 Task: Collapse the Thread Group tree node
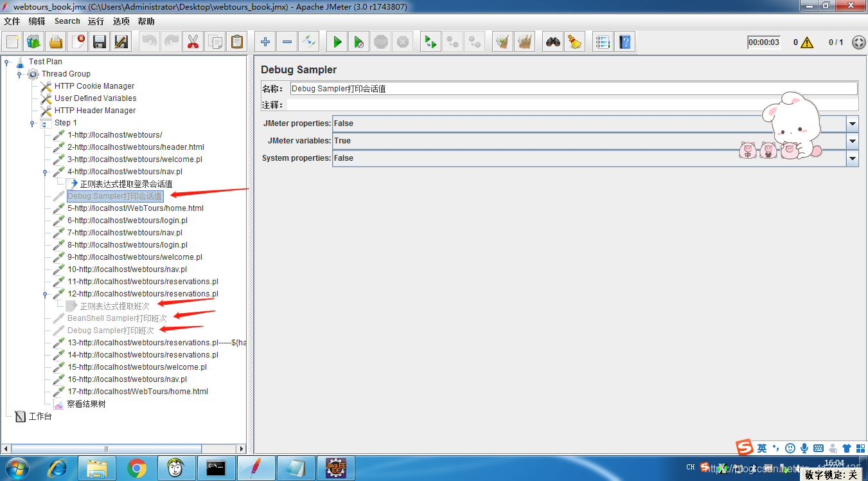point(19,74)
